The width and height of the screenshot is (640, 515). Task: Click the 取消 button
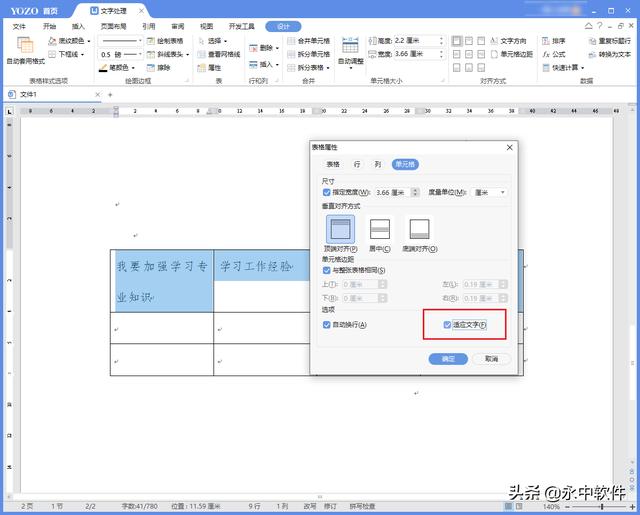(491, 358)
